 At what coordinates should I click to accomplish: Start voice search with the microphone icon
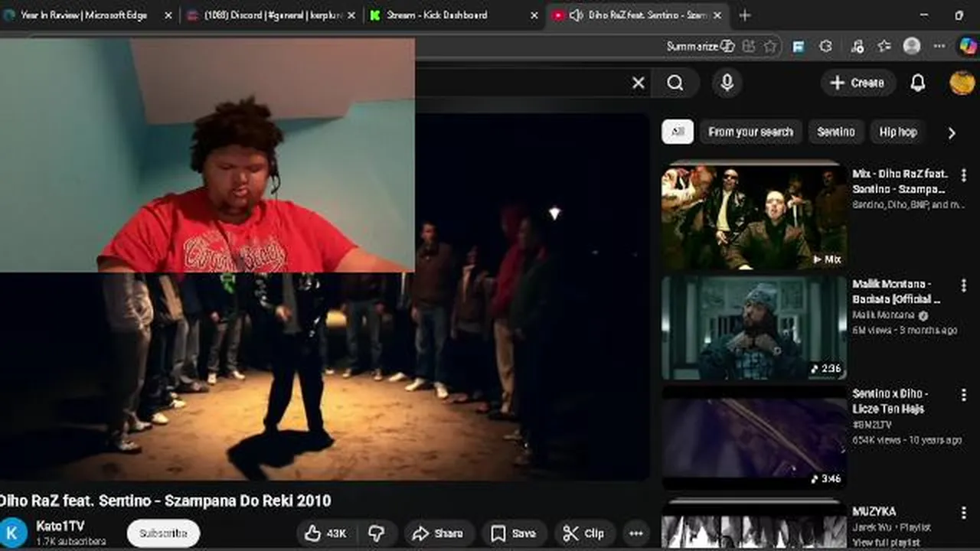[x=727, y=83]
